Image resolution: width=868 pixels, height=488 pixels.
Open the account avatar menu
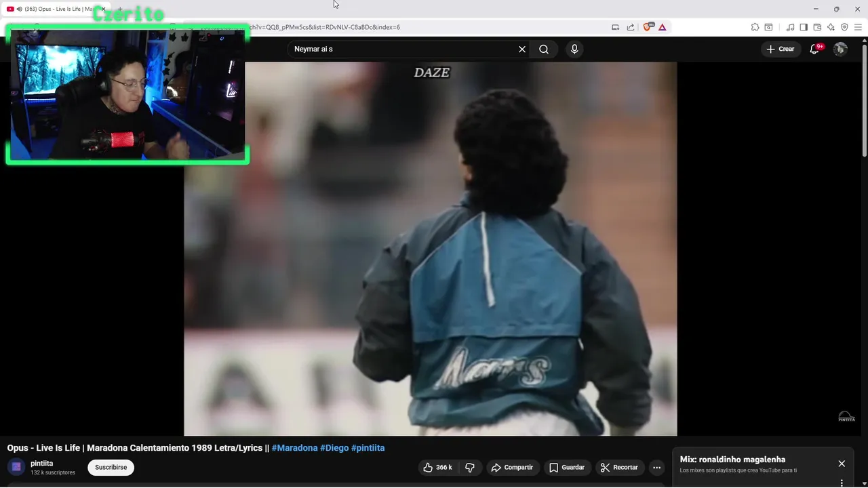(x=840, y=49)
